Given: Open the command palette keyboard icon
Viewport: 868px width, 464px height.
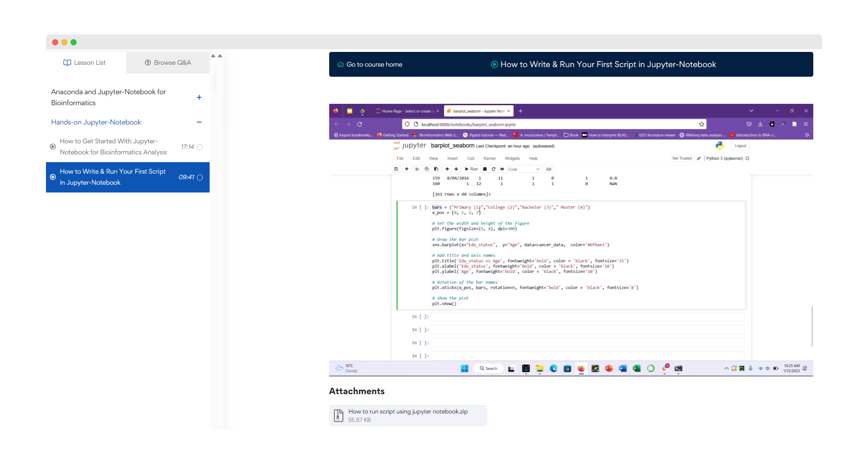Looking at the screenshot, I should 549,169.
